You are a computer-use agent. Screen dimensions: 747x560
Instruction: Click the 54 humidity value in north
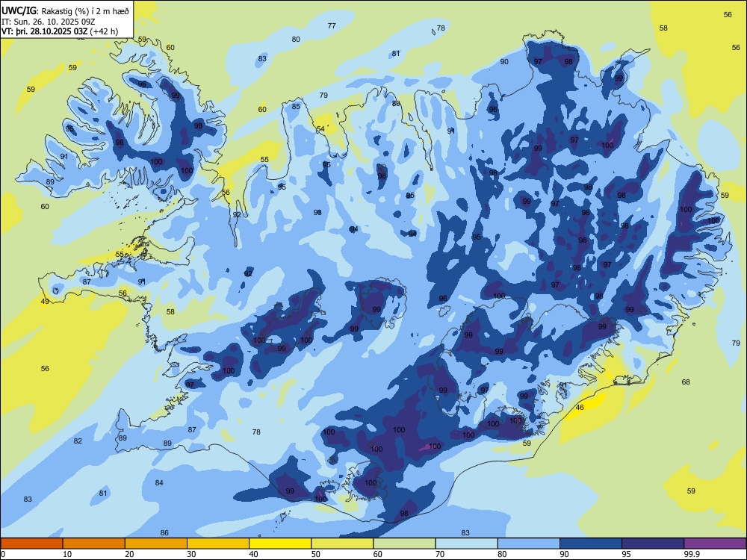click(320, 129)
